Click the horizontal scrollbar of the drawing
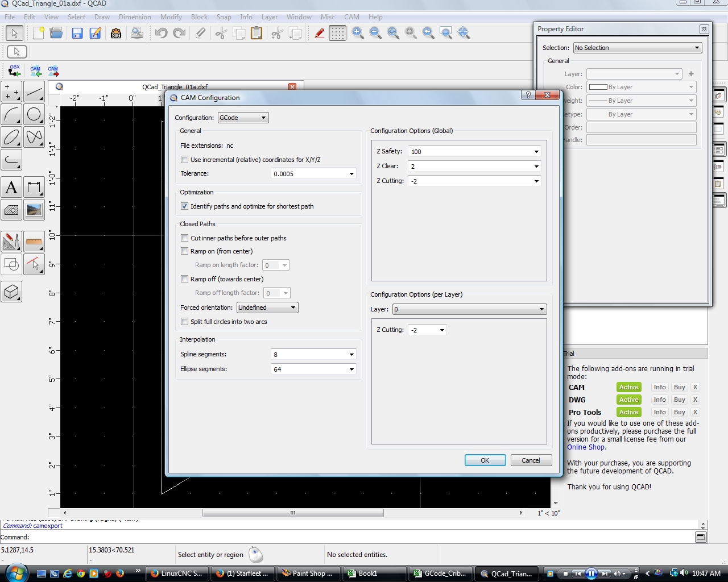 tap(293, 513)
